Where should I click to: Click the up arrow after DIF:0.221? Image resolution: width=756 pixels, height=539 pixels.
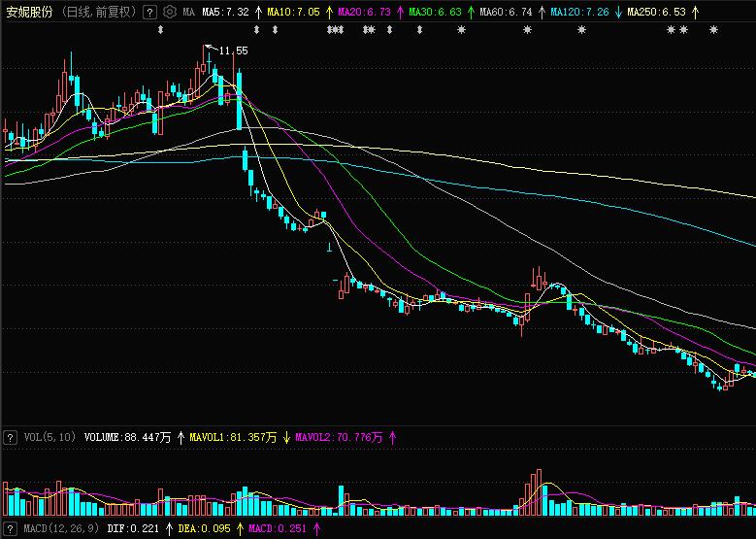[x=169, y=529]
